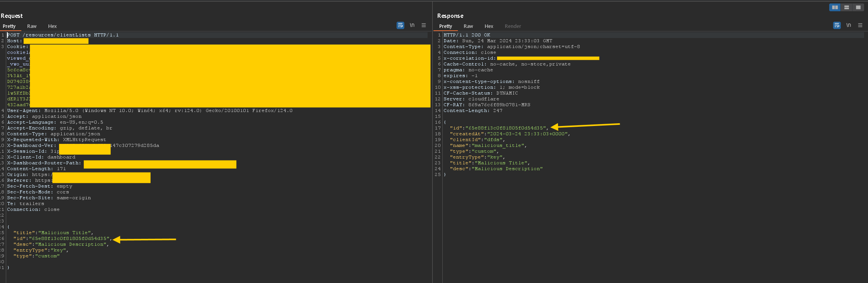
Task: Click the id value in the response JSON
Action: [506, 128]
